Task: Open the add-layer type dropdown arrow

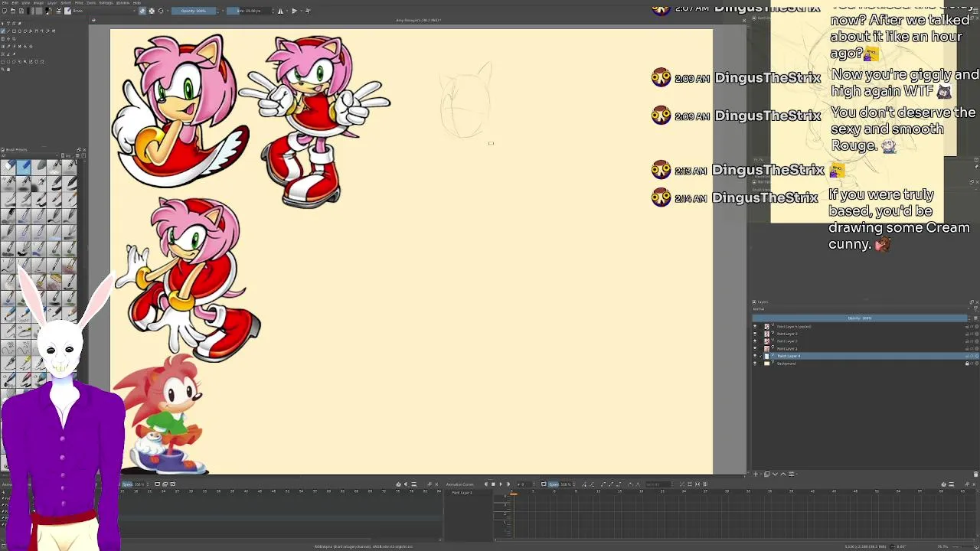Action: tap(761, 474)
